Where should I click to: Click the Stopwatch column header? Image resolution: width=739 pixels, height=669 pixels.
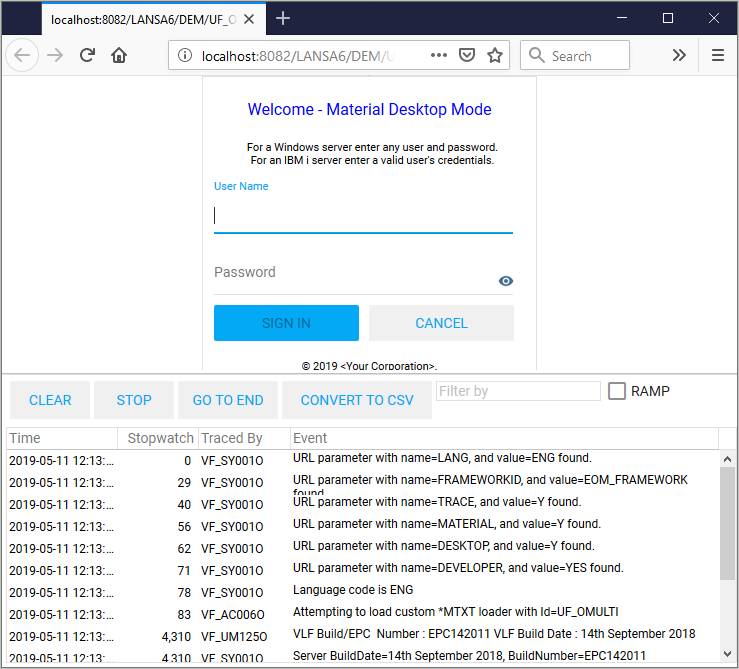coord(158,438)
